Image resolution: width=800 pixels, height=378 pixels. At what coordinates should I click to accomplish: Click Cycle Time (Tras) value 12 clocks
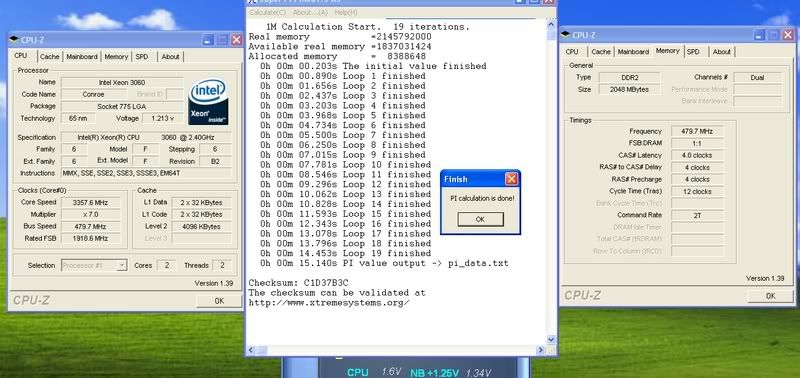(697, 192)
